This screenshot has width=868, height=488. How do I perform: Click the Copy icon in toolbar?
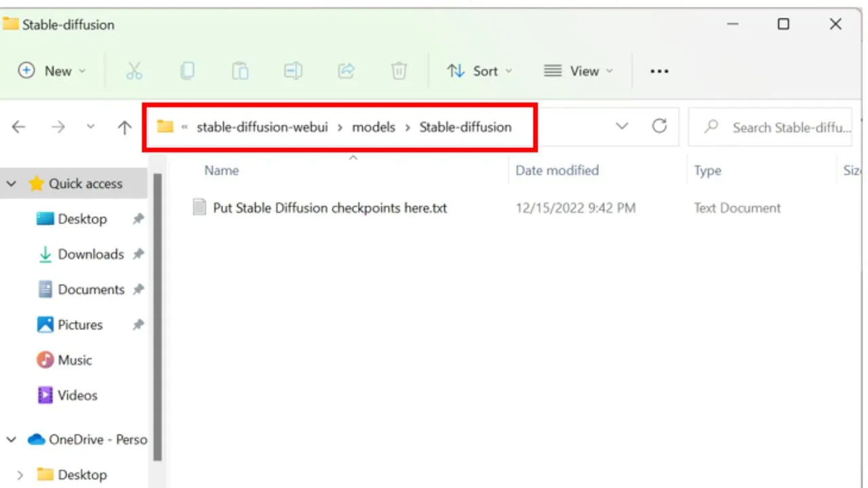point(187,70)
